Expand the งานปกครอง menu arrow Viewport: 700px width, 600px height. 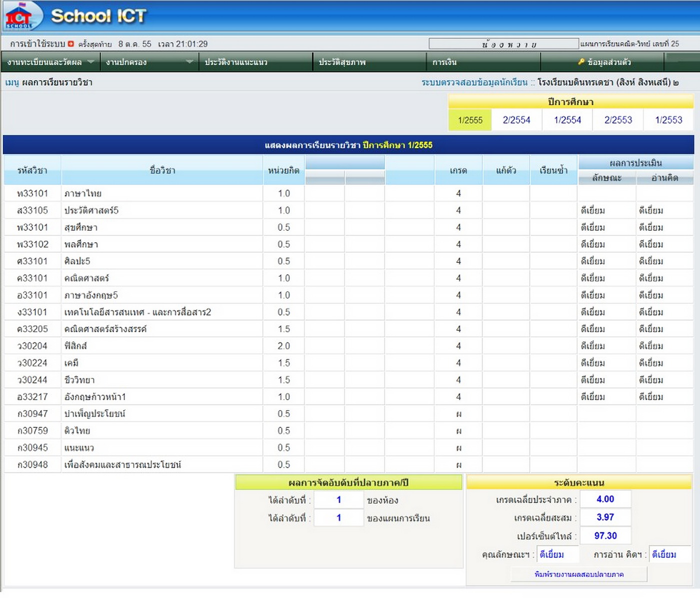pyautogui.click(x=189, y=62)
